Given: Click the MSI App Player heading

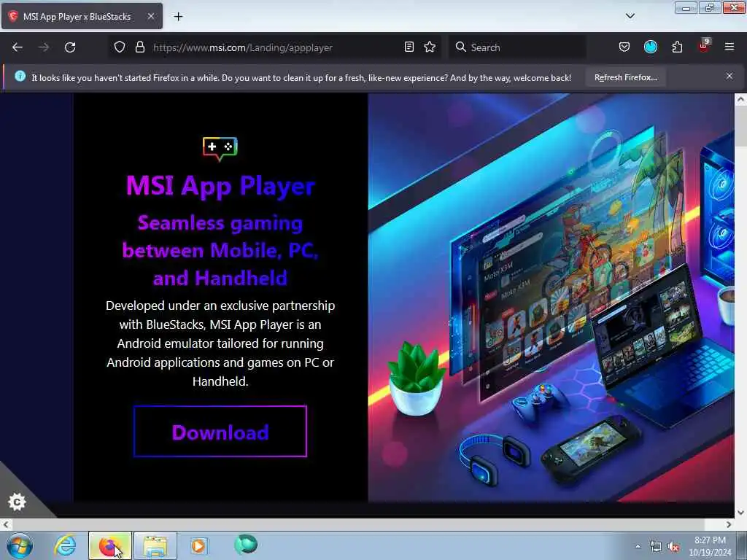Looking at the screenshot, I should [220, 186].
